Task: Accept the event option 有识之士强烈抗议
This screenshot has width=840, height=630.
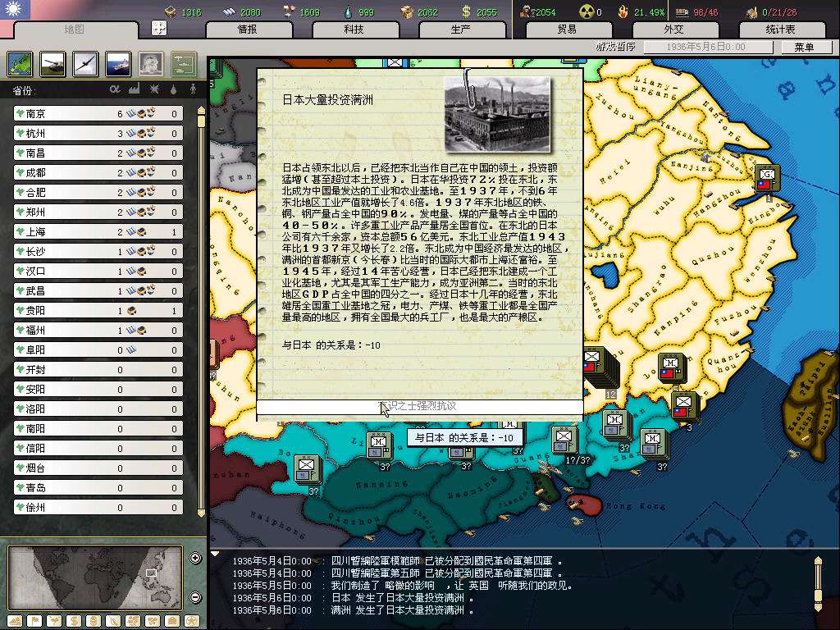Action: click(x=419, y=407)
